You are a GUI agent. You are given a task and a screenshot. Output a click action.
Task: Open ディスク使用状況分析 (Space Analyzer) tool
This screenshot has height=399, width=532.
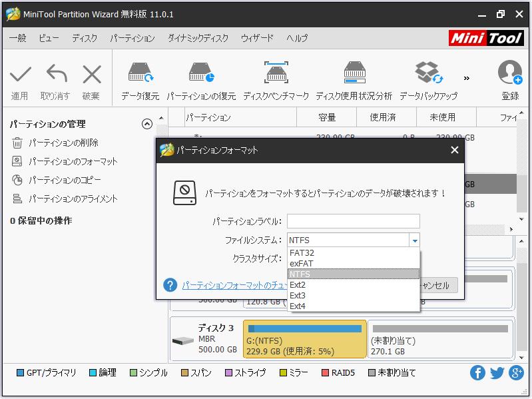click(354, 73)
